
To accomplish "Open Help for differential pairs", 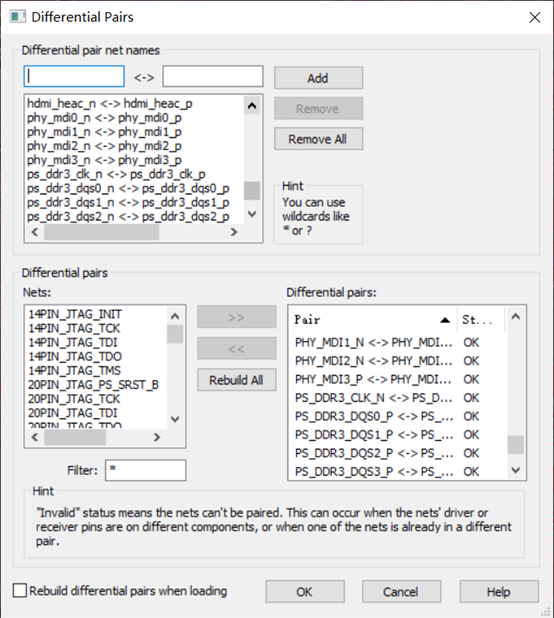I will point(499,591).
